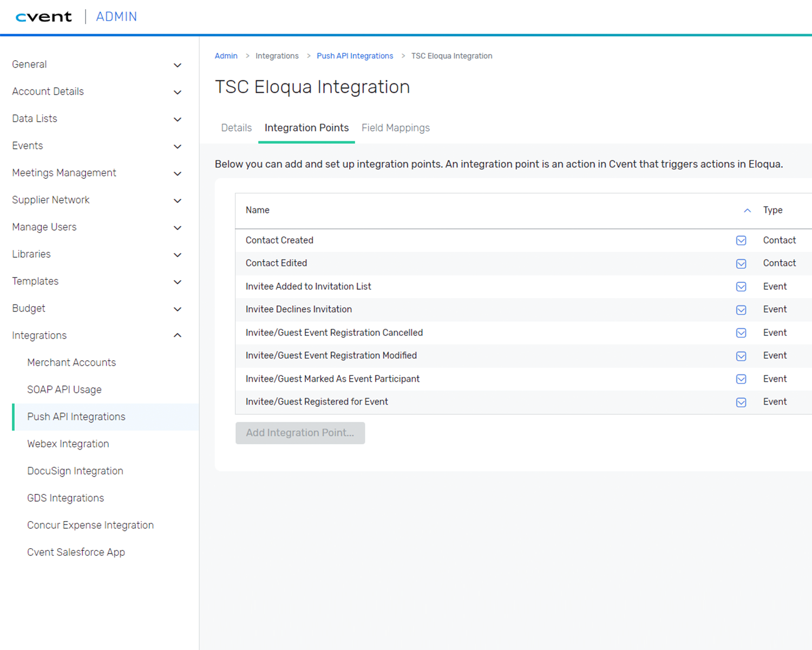Open the envelope icon for Contact Created
The height and width of the screenshot is (650, 812).
(741, 240)
